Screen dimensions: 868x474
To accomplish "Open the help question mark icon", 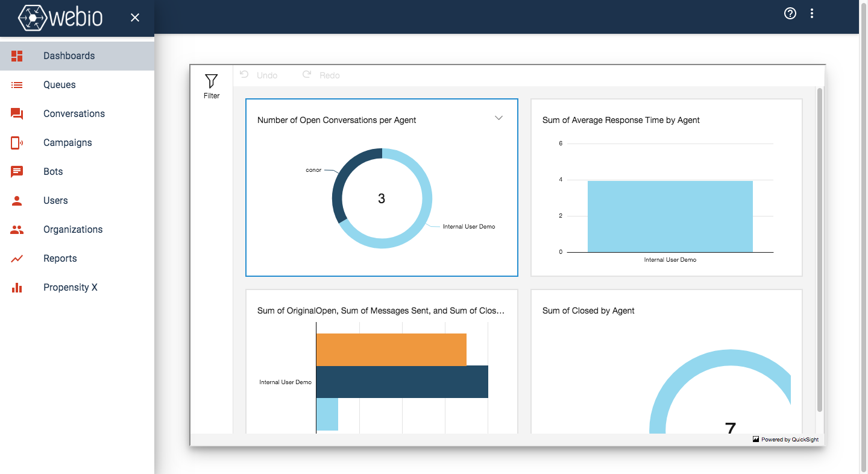I will pyautogui.click(x=790, y=13).
